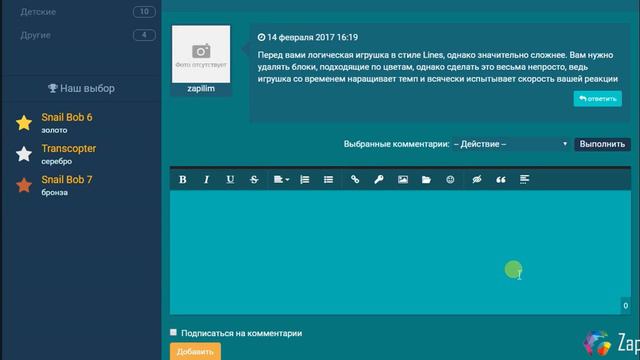Open Snail Bob 7 game link
Viewport: 640px width, 360px height.
[67, 180]
